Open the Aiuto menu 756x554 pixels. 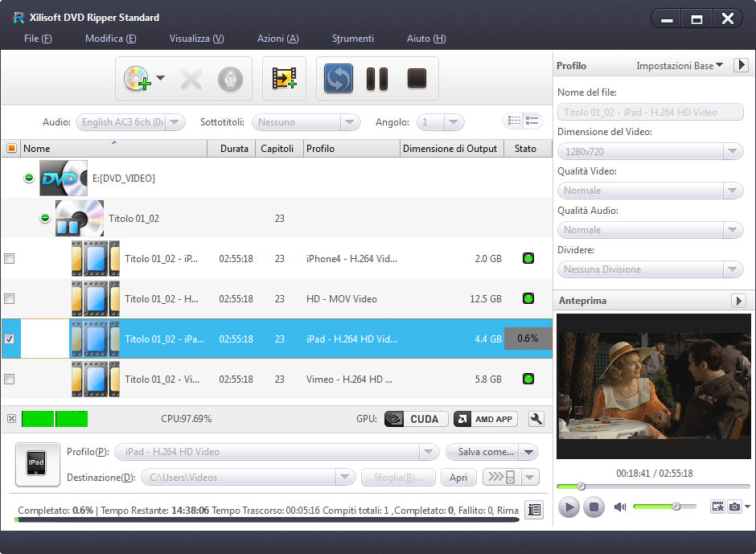click(x=426, y=39)
